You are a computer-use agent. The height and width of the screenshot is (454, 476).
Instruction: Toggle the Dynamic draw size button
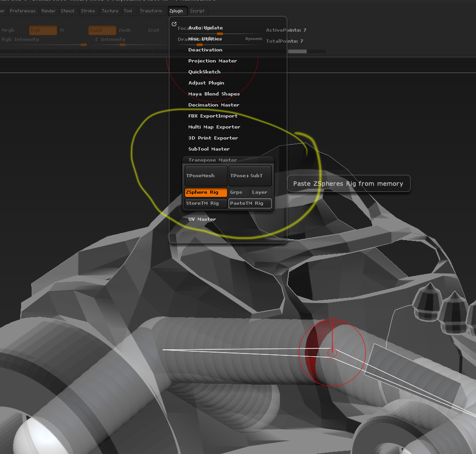pyautogui.click(x=254, y=39)
